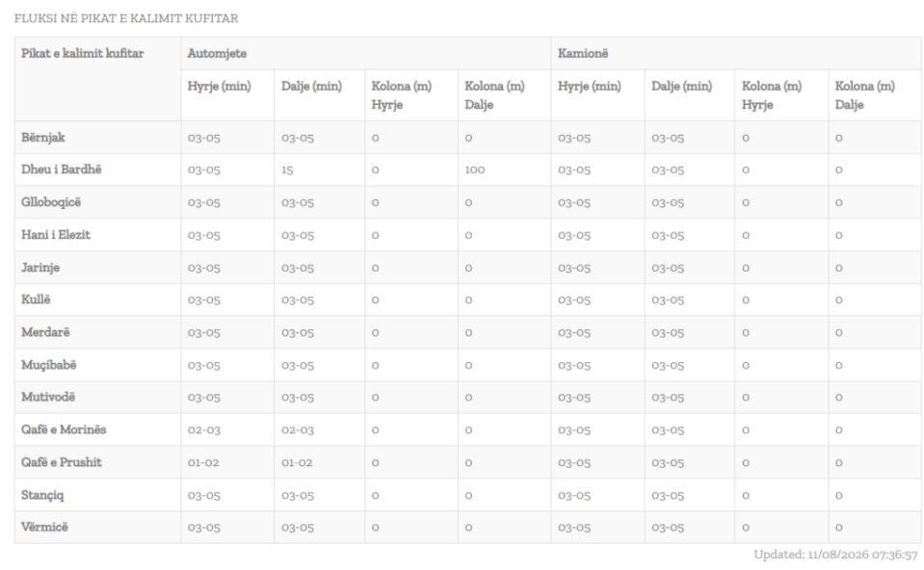Click the Automjete column group header

tap(217, 54)
